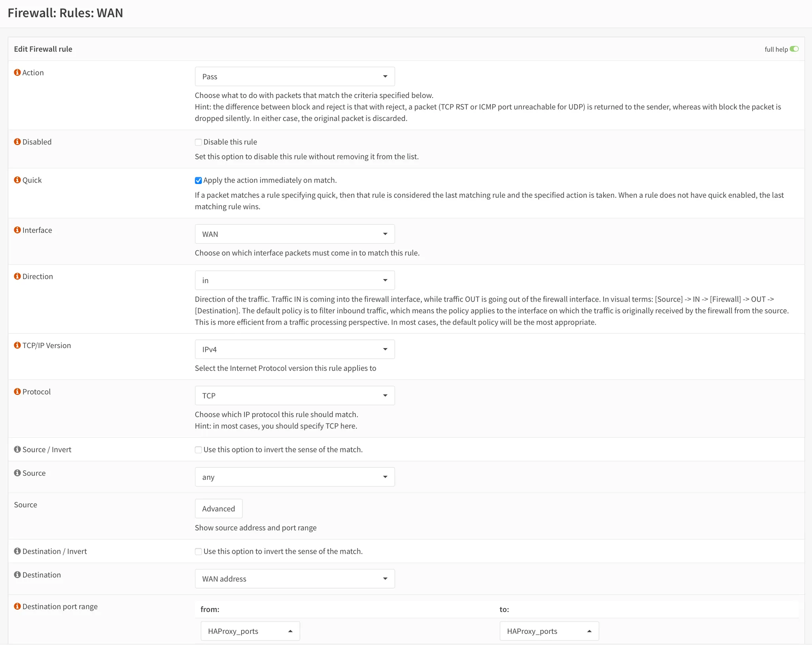Toggle the full help switch
This screenshot has height=645, width=812.
794,49
